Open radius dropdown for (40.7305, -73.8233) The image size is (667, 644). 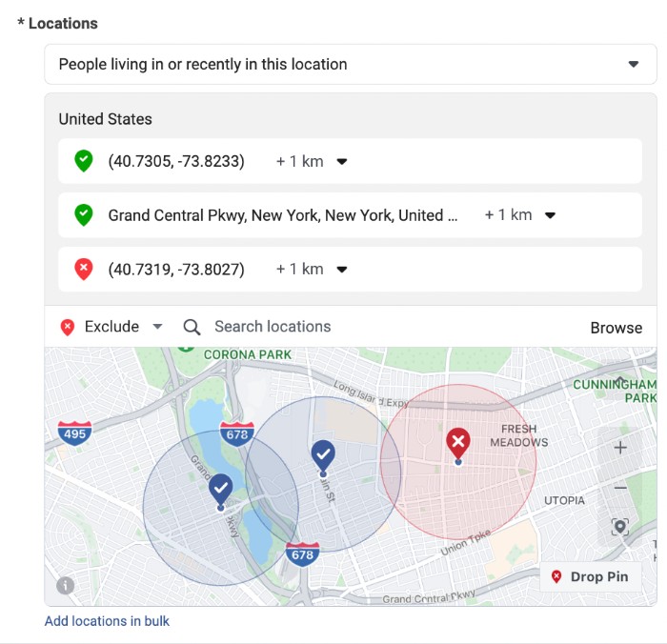coord(311,162)
